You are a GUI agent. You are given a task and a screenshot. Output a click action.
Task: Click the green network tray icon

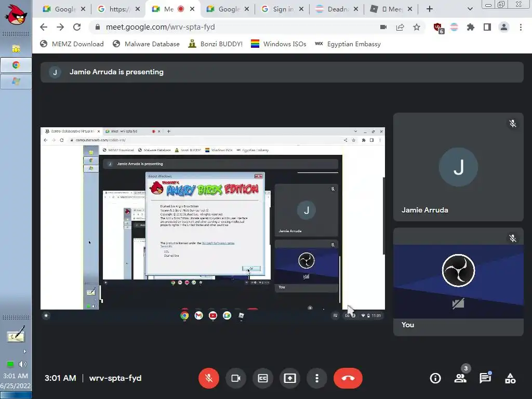click(10, 364)
